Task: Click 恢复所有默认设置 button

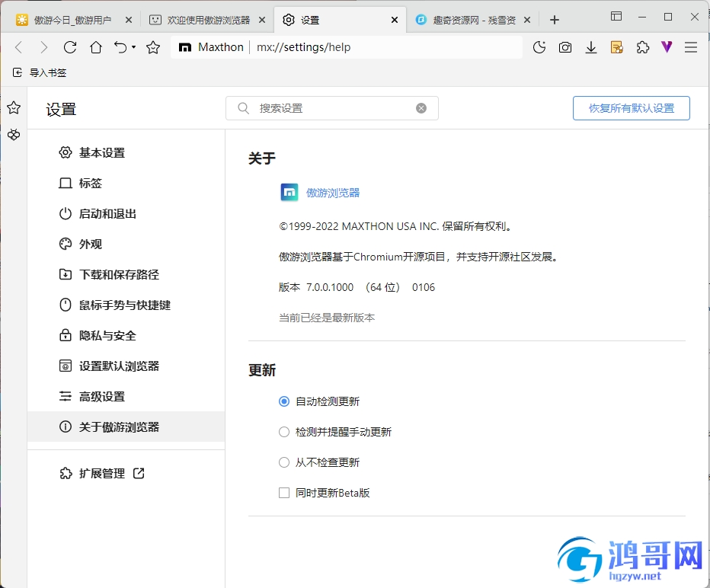Action: tap(632, 108)
